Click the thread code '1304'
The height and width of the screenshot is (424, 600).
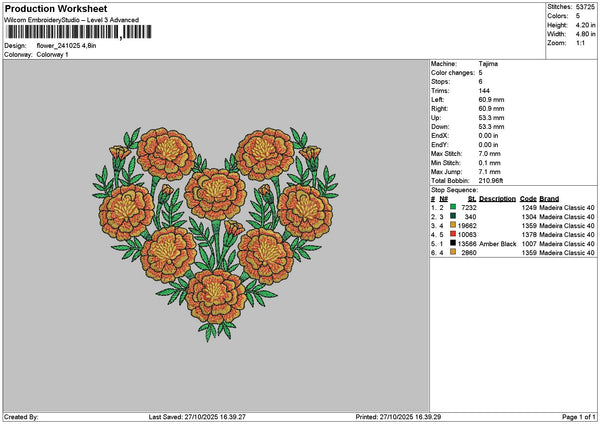[529, 217]
